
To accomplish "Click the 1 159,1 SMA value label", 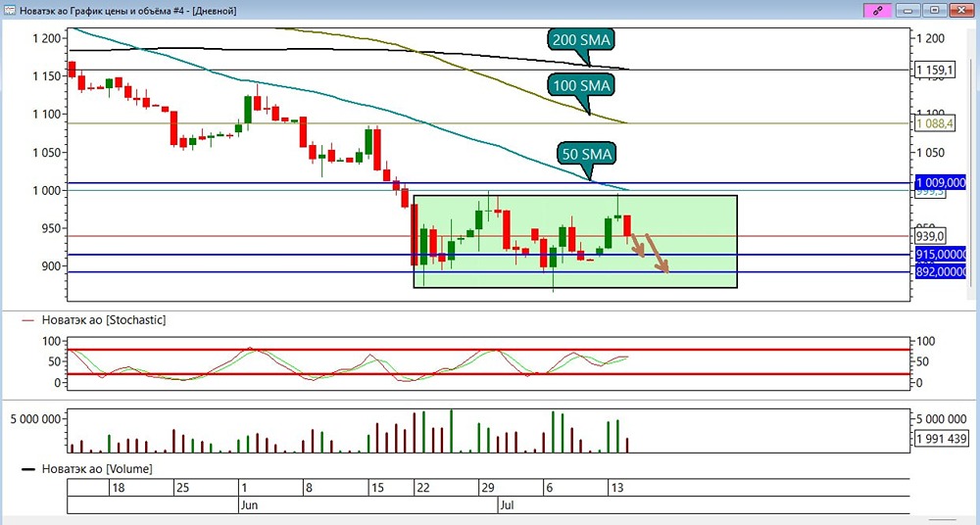I will click(935, 70).
